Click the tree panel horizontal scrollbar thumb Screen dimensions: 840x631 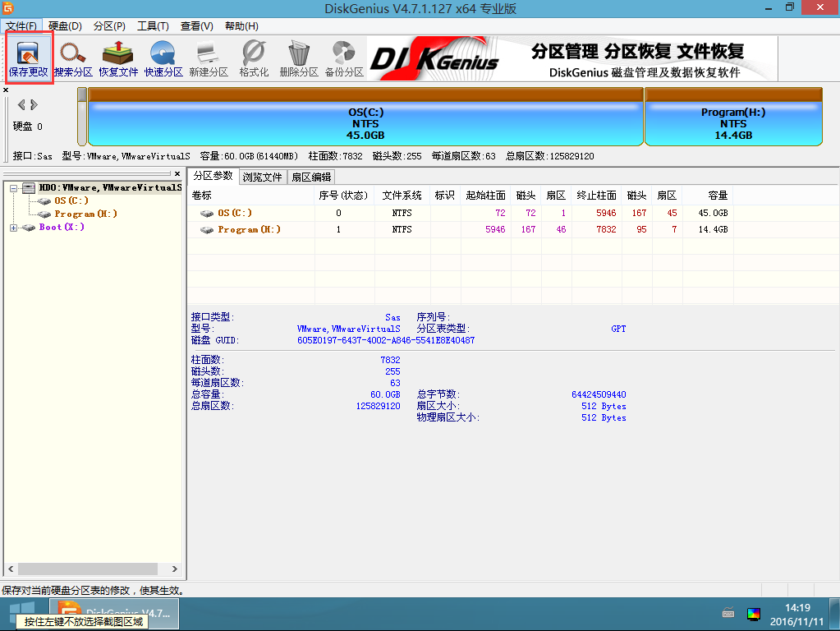click(x=88, y=569)
